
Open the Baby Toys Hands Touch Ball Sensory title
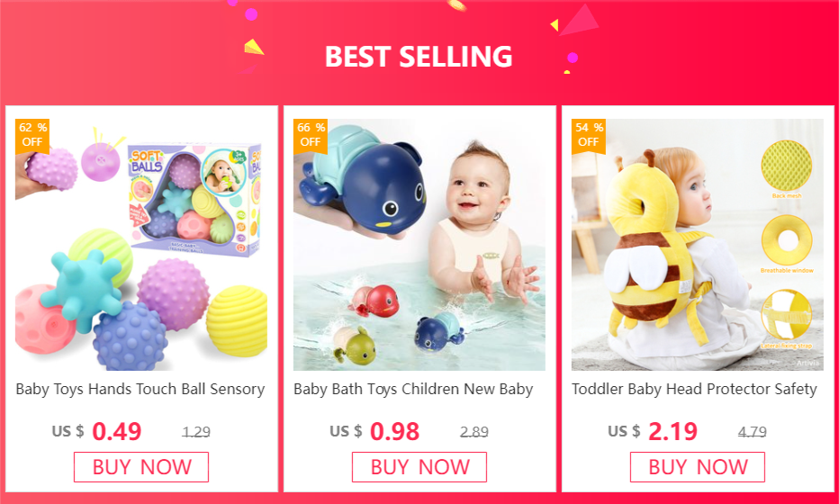140,390
